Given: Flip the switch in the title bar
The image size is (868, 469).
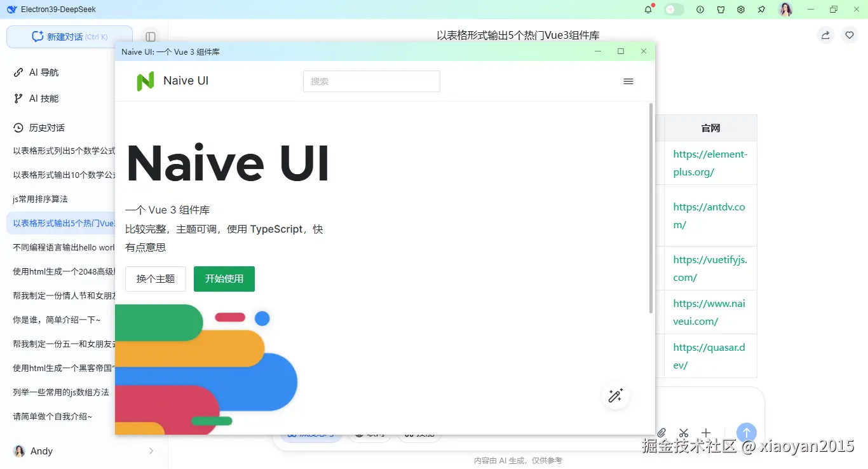Looking at the screenshot, I should [674, 9].
